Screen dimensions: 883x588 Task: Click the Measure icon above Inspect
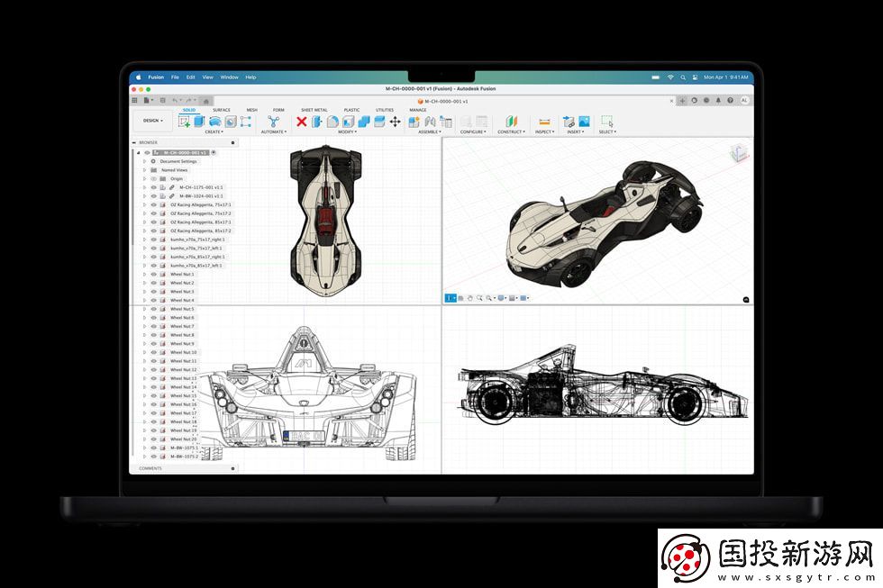click(x=544, y=122)
